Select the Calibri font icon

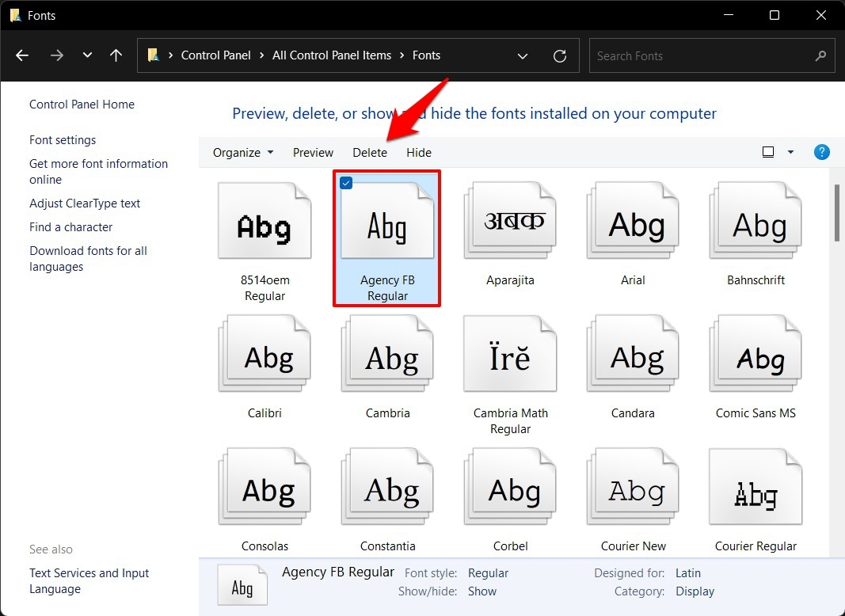tap(265, 354)
